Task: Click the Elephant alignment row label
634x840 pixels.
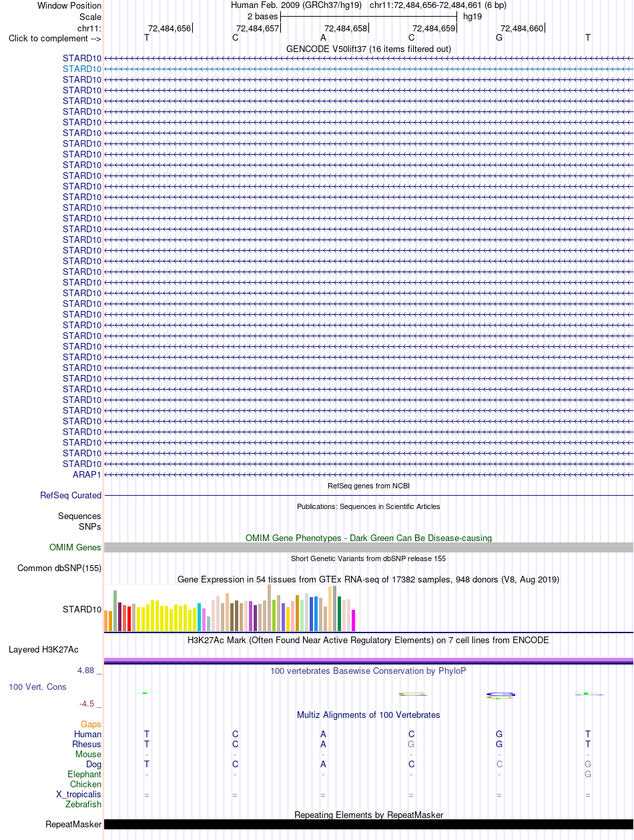Action: [x=85, y=774]
